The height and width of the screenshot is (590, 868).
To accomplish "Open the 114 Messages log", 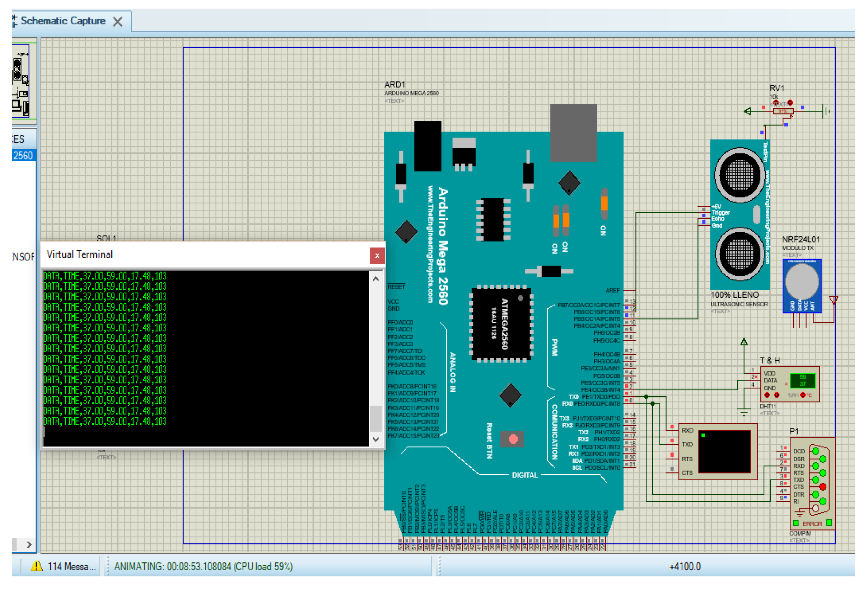I will tap(71, 566).
